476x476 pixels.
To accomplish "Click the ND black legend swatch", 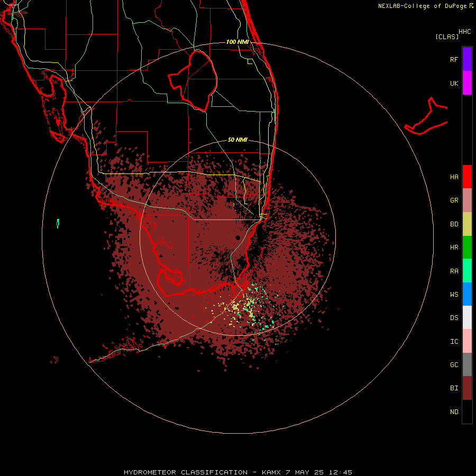I will [x=467, y=411].
